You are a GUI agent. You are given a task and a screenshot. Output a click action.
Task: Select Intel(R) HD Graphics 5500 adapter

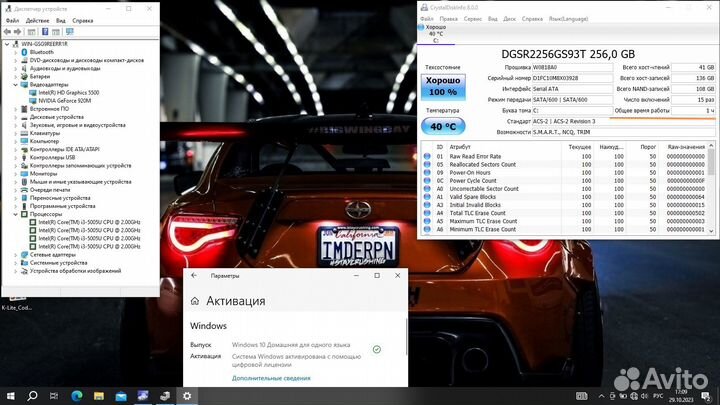click(x=68, y=93)
